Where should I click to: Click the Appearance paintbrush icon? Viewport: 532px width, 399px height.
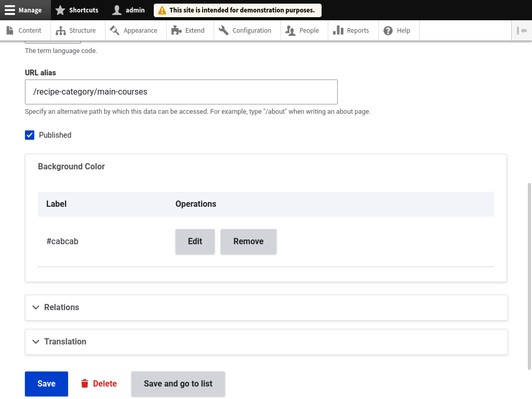point(115,31)
